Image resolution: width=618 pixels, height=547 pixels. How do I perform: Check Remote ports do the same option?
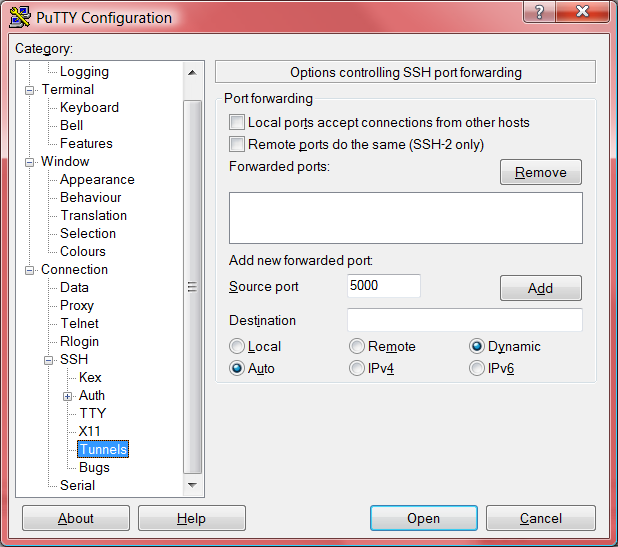[237, 144]
